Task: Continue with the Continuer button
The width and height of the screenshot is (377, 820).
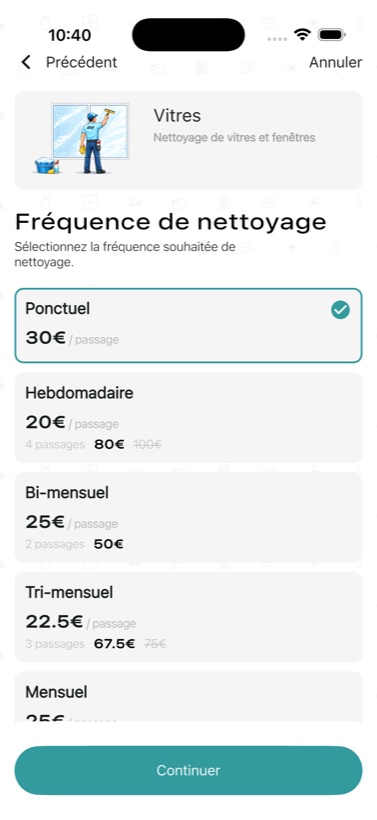Action: [x=188, y=770]
